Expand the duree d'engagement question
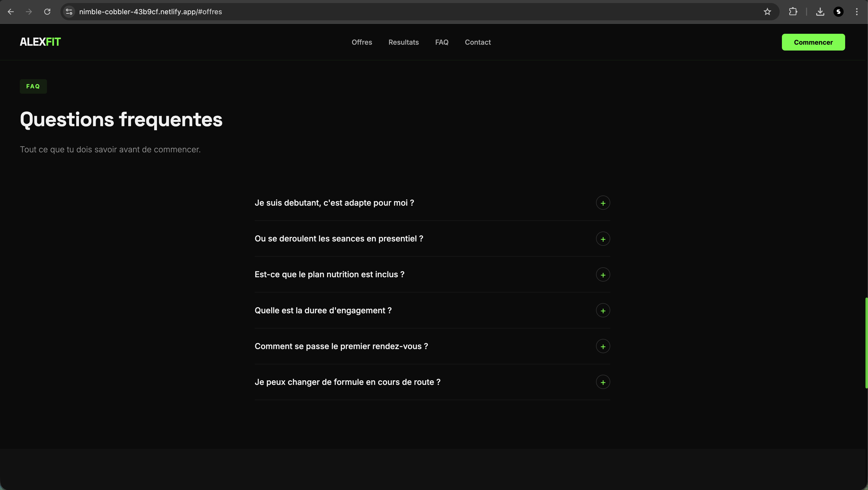This screenshot has height=490, width=868. [603, 311]
